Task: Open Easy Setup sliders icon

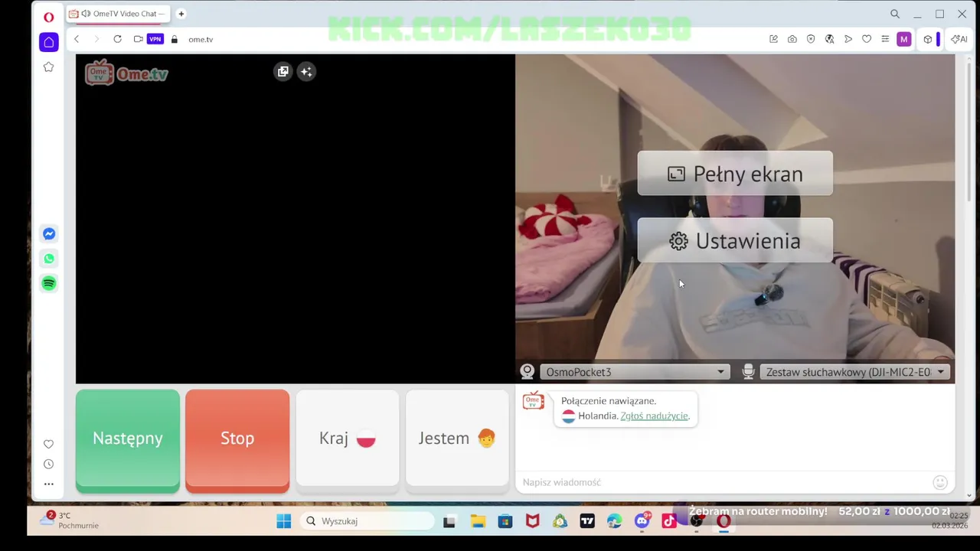Action: (x=885, y=39)
